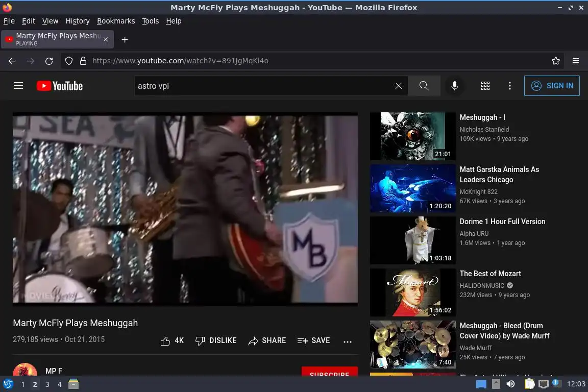Viewport: 588px width, 392px height.
Task: Open MP F channel avatar
Action: (25, 370)
